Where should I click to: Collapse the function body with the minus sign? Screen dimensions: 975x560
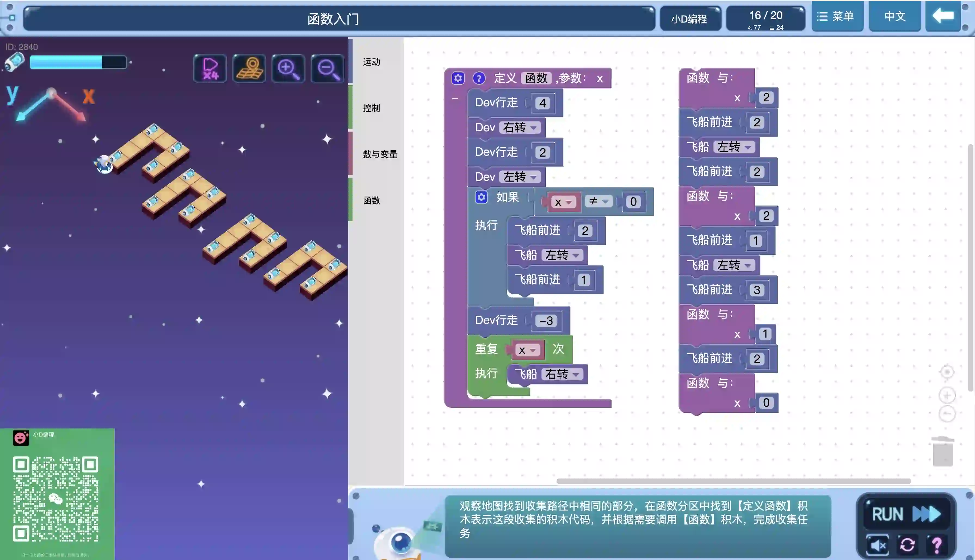pyautogui.click(x=455, y=99)
